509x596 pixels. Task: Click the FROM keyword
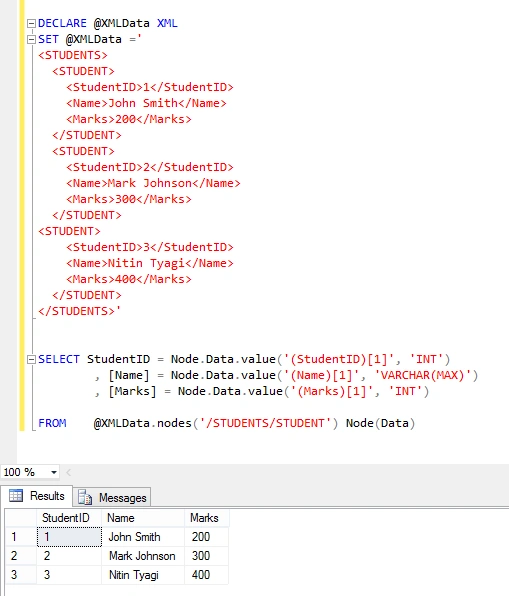(52, 423)
